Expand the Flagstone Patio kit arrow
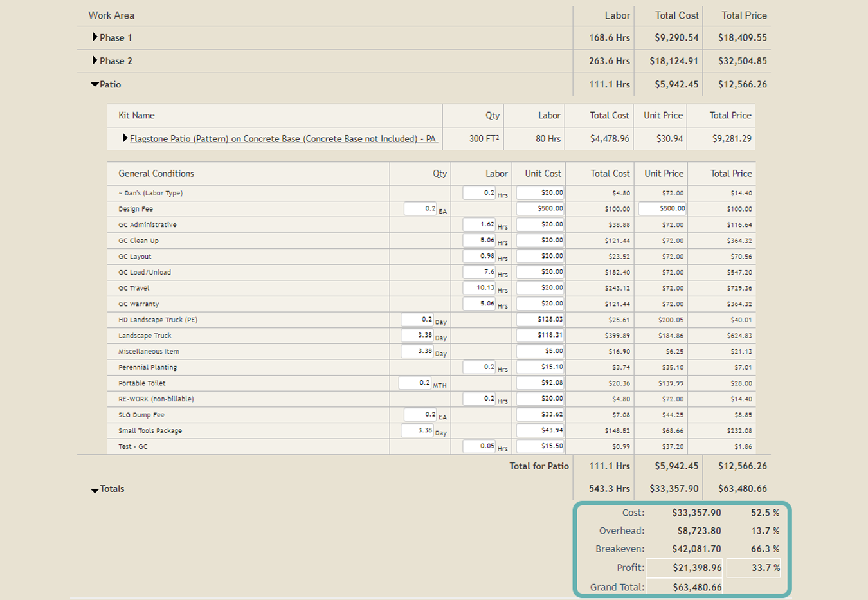Image resolution: width=868 pixels, height=600 pixels. (x=125, y=138)
